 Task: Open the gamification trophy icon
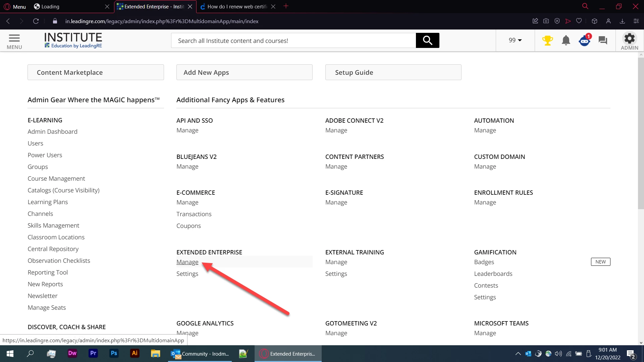547,41
